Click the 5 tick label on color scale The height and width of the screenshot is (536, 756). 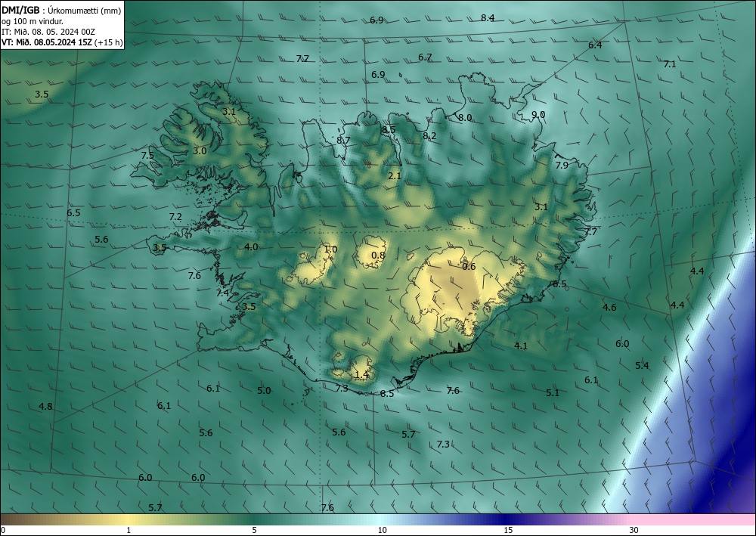255,530
